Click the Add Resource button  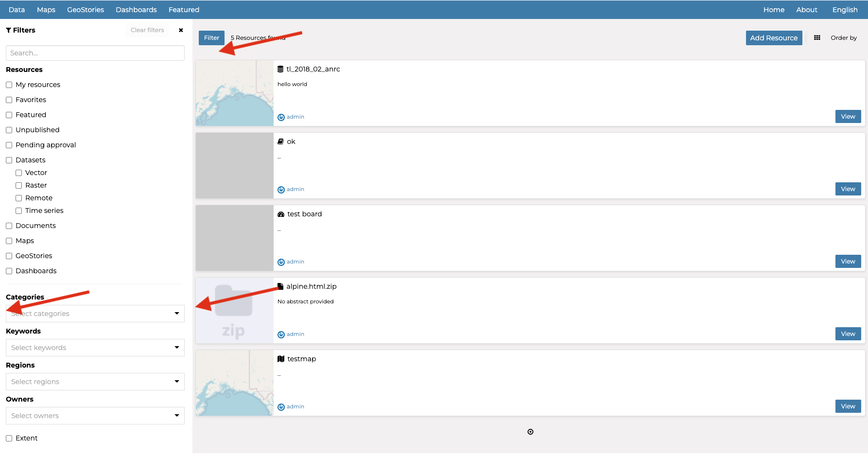[774, 38]
